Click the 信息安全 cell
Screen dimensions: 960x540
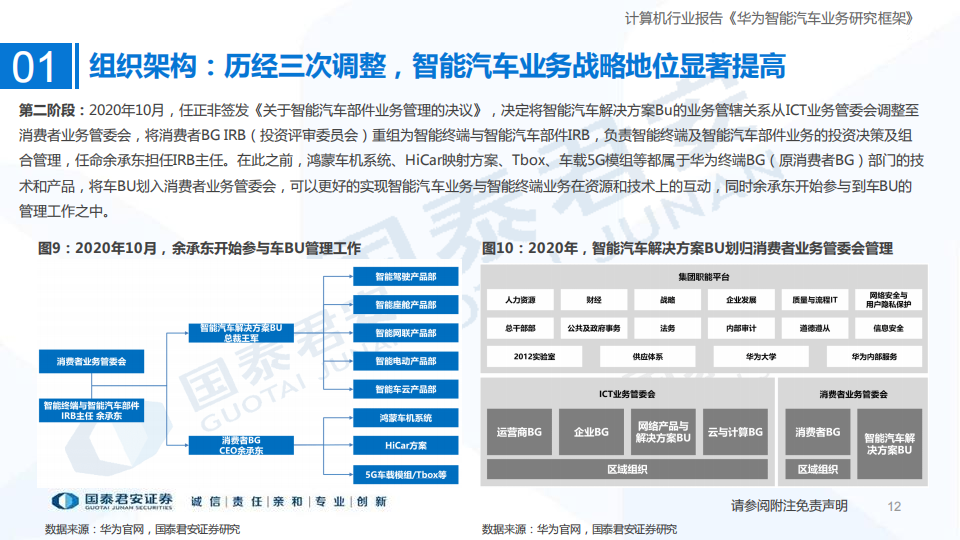click(x=888, y=328)
